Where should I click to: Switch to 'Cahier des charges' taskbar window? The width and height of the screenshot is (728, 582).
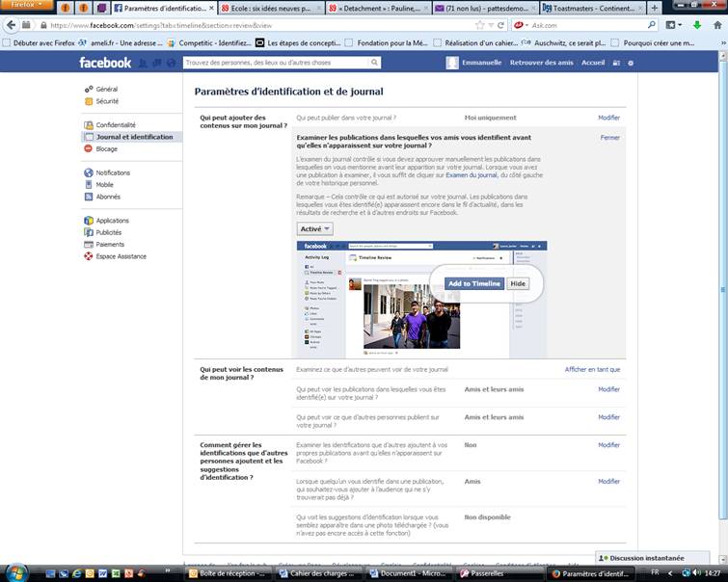point(317,573)
